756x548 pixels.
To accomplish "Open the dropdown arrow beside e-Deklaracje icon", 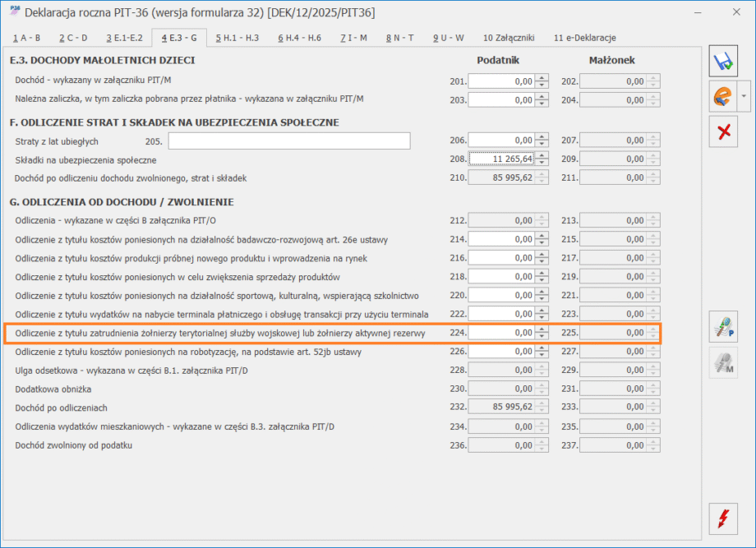I will [744, 96].
